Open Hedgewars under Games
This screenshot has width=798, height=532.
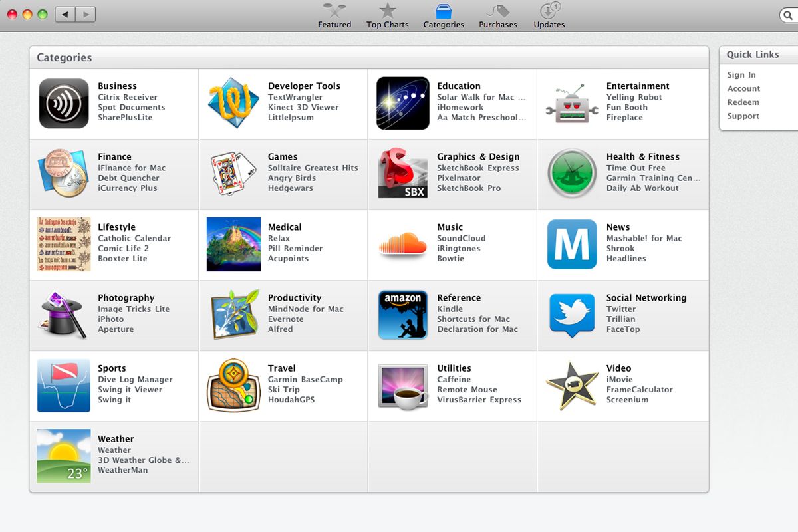[x=291, y=188]
